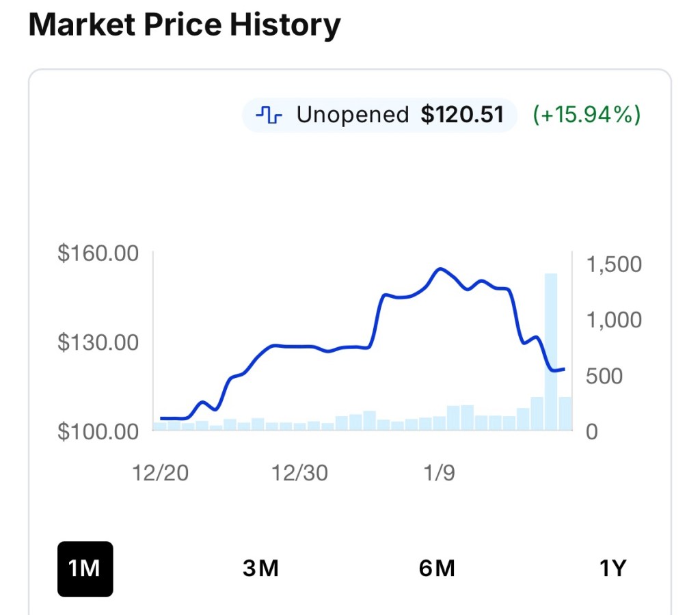The width and height of the screenshot is (700, 615).
Task: Click the Market Price History heading
Action: (185, 25)
